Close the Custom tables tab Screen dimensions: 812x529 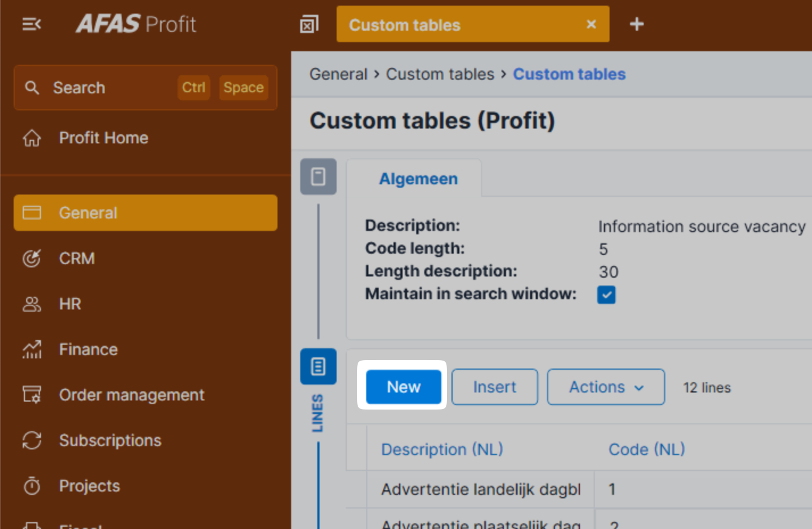pyautogui.click(x=591, y=24)
